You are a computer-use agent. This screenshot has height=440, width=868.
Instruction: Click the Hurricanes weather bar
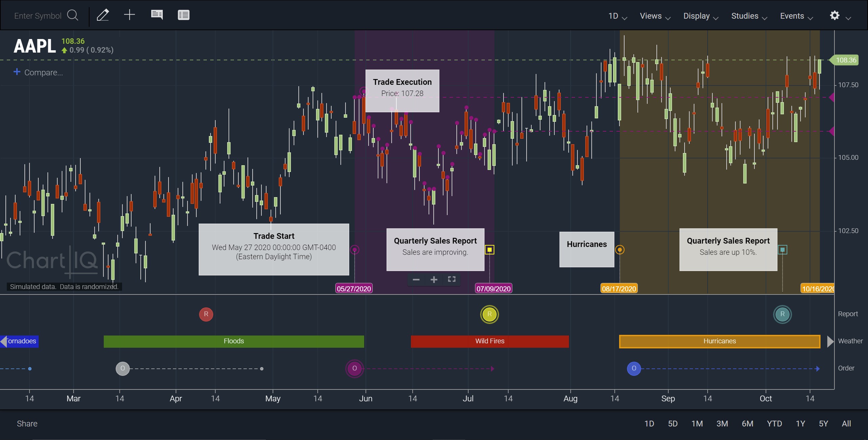tap(719, 341)
